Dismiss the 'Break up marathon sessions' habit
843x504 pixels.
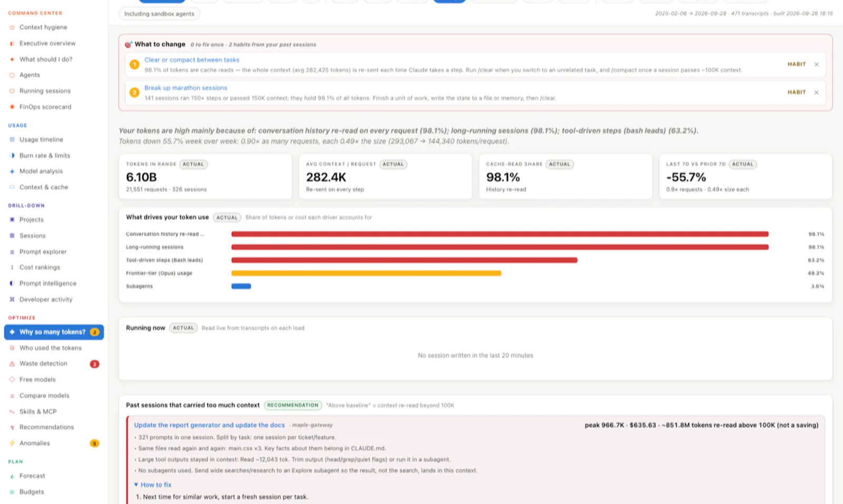816,92
